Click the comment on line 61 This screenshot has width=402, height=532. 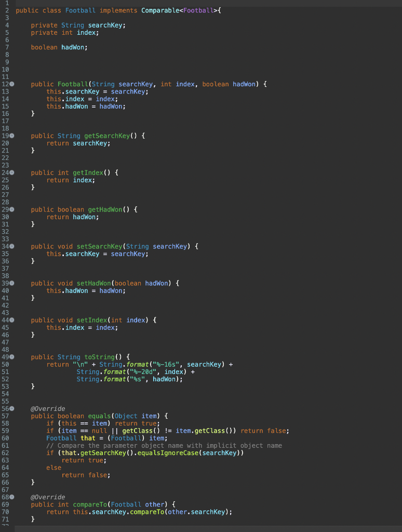click(164, 445)
